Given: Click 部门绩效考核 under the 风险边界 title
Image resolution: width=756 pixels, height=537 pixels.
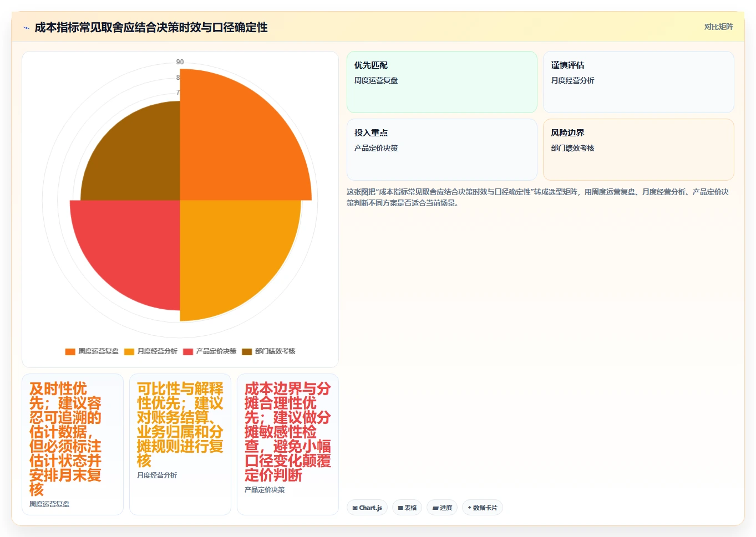Looking at the screenshot, I should 572,148.
